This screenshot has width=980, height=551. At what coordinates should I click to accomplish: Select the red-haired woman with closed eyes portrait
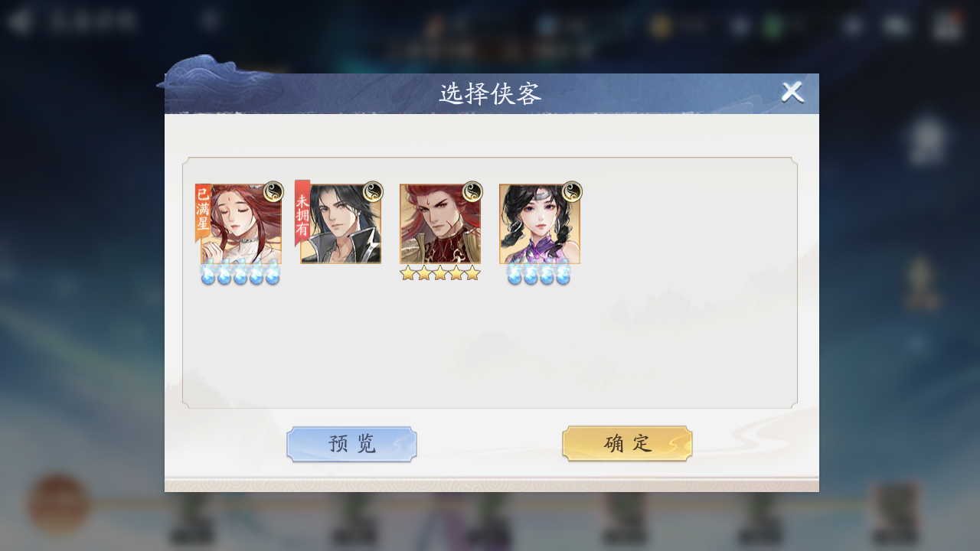[x=241, y=224]
